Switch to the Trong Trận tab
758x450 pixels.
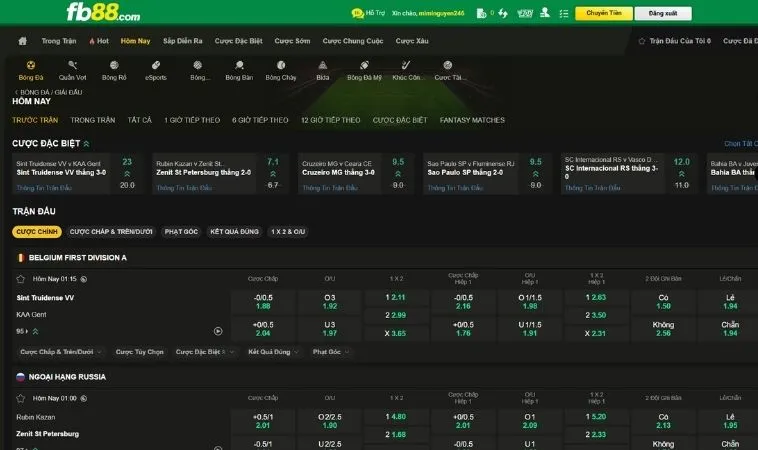coord(92,120)
